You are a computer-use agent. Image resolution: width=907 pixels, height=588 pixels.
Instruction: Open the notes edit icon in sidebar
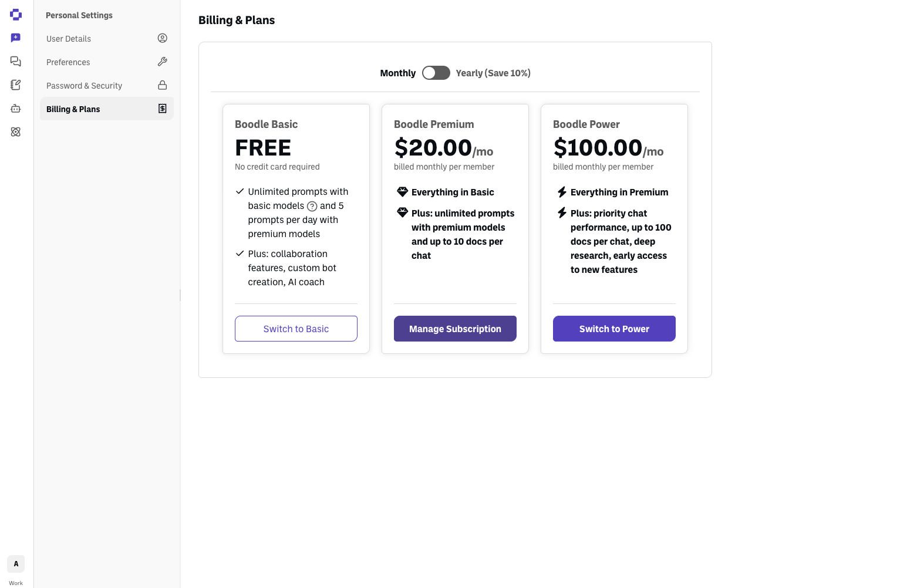(x=16, y=85)
